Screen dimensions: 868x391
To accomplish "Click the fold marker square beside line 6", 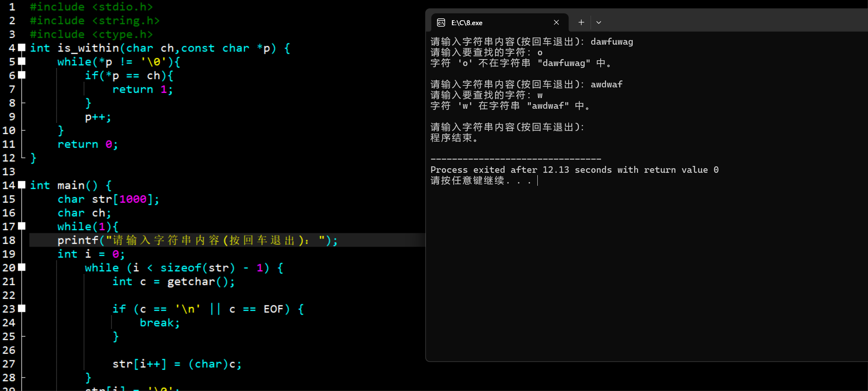I will point(22,76).
